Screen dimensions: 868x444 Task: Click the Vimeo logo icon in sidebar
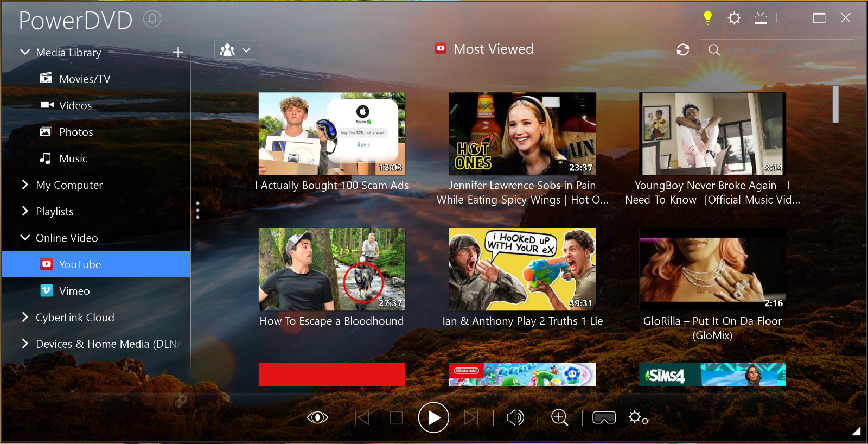[x=47, y=290]
